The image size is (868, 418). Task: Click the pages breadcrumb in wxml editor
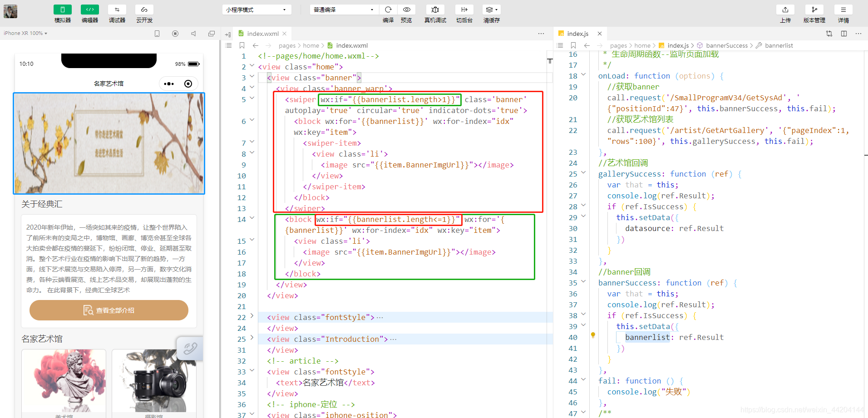[x=287, y=45]
